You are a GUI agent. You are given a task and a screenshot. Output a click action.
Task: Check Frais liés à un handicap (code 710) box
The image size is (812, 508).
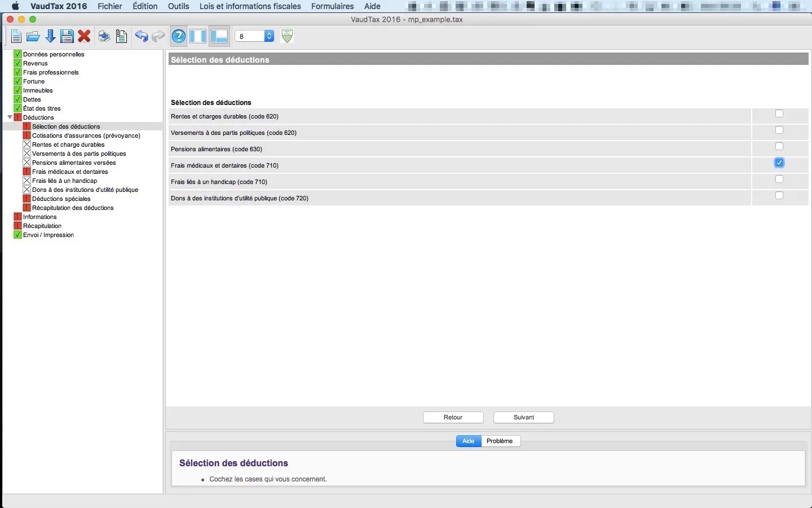(779, 179)
